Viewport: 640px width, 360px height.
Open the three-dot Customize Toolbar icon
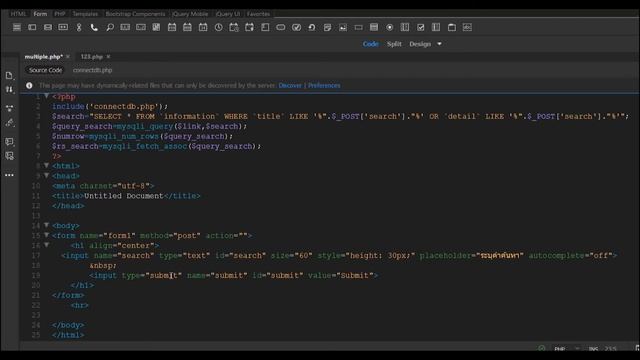9,175
